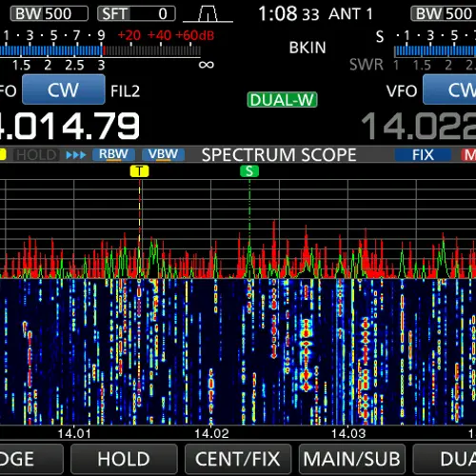Click the yellow T transmit marker

(139, 171)
